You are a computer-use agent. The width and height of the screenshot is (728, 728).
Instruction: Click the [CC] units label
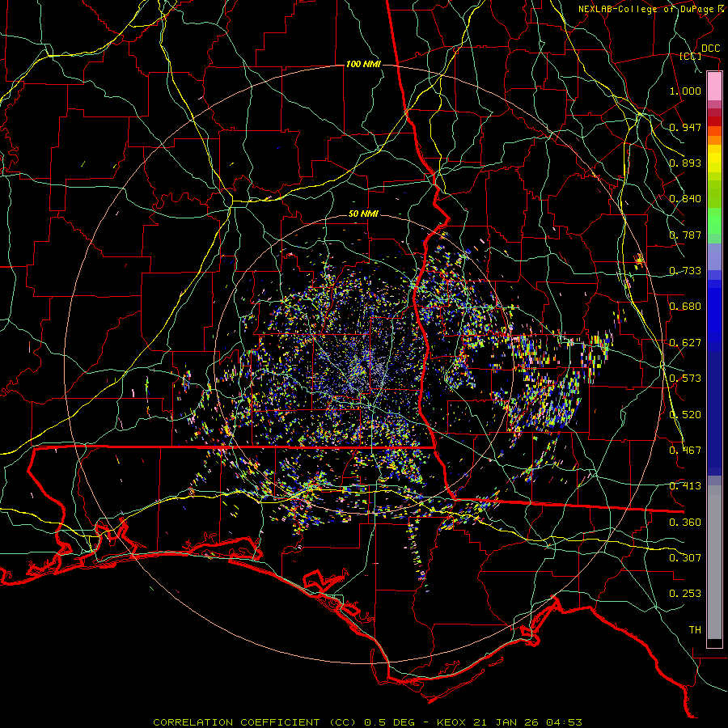(691, 56)
